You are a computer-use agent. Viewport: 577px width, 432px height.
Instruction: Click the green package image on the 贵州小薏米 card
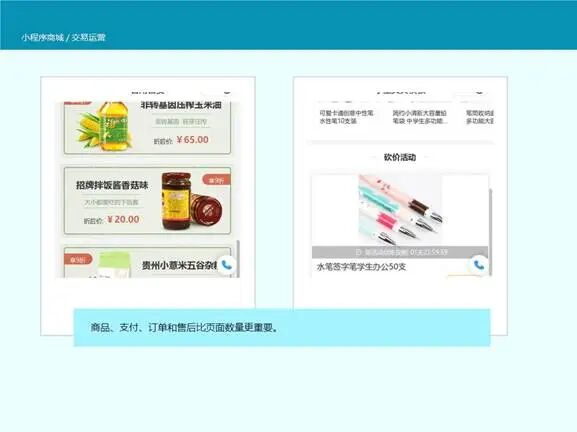114,265
